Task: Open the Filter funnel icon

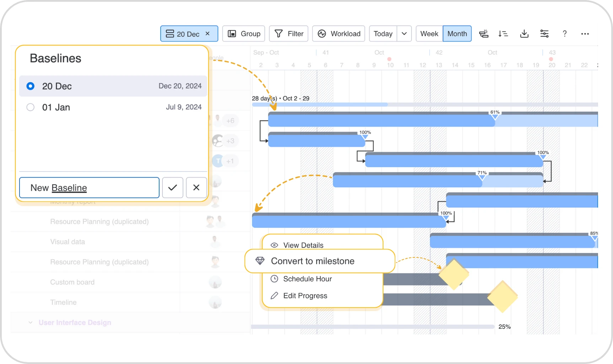Action: pyautogui.click(x=288, y=33)
